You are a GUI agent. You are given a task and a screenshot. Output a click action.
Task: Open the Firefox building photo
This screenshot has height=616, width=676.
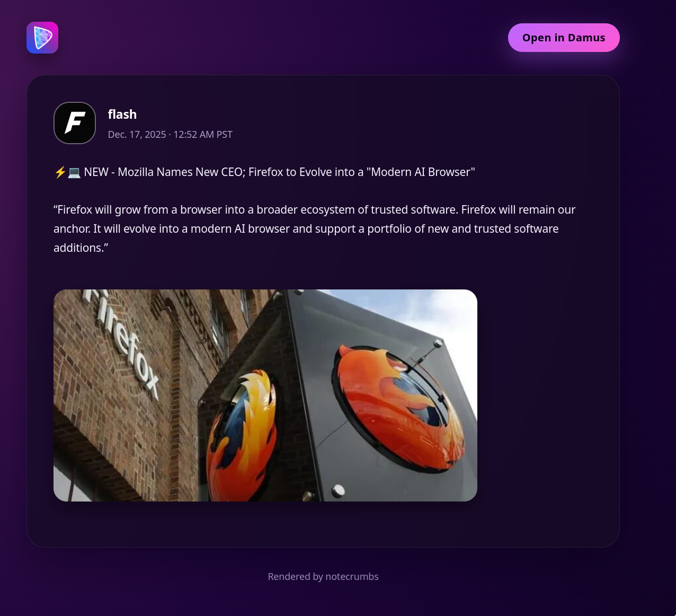[x=265, y=395]
